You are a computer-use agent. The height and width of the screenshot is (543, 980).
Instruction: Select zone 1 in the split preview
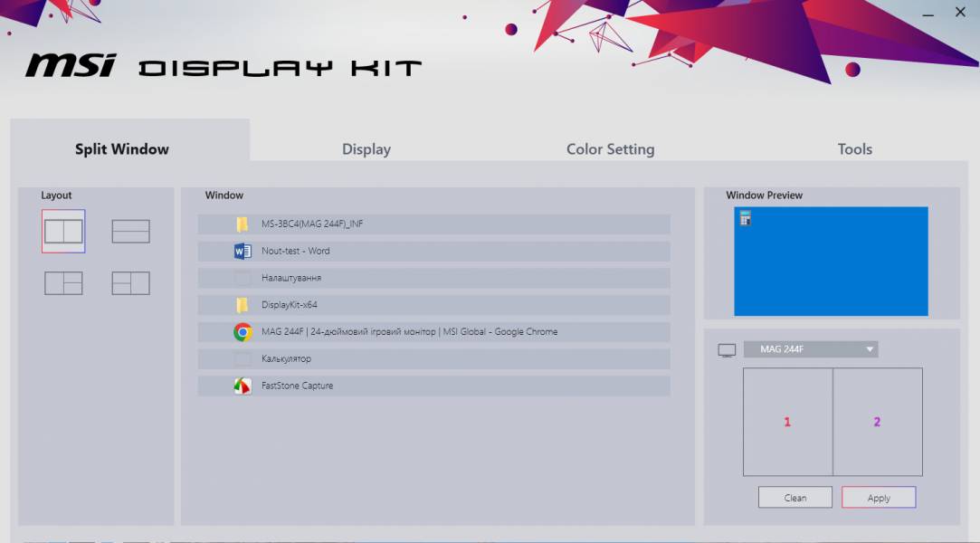tap(787, 422)
